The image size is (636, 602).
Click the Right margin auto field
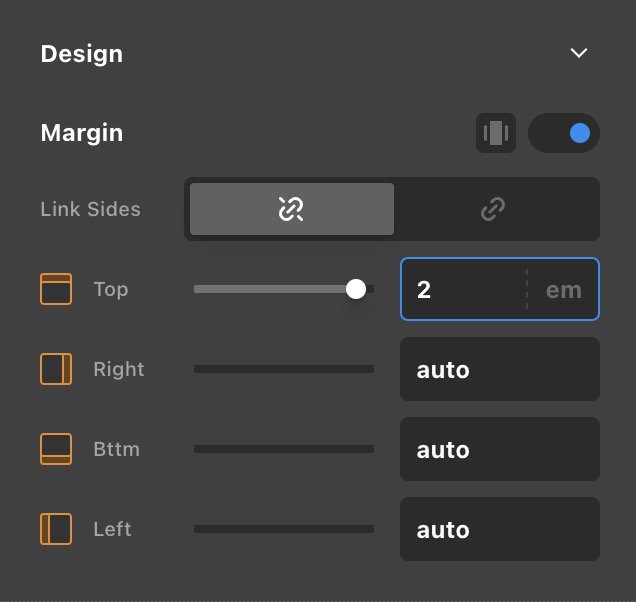tap(500, 369)
